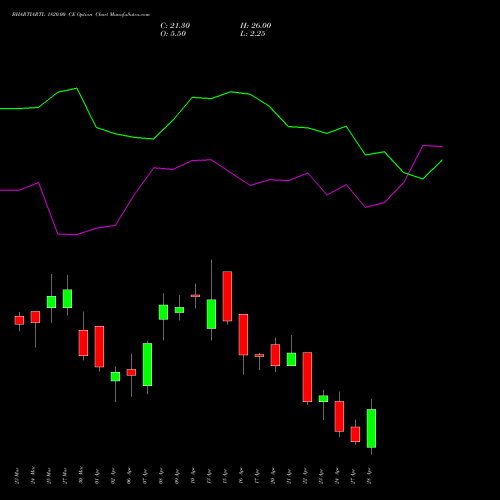The image size is (500, 500).
Task: Click the "25 Mar" date axis label
Action: [x=49, y=476]
